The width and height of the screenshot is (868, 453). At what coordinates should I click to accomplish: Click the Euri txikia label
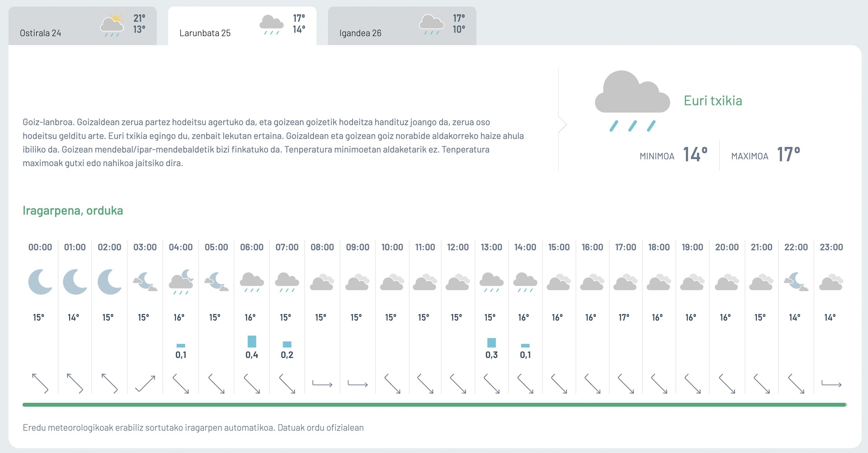713,100
